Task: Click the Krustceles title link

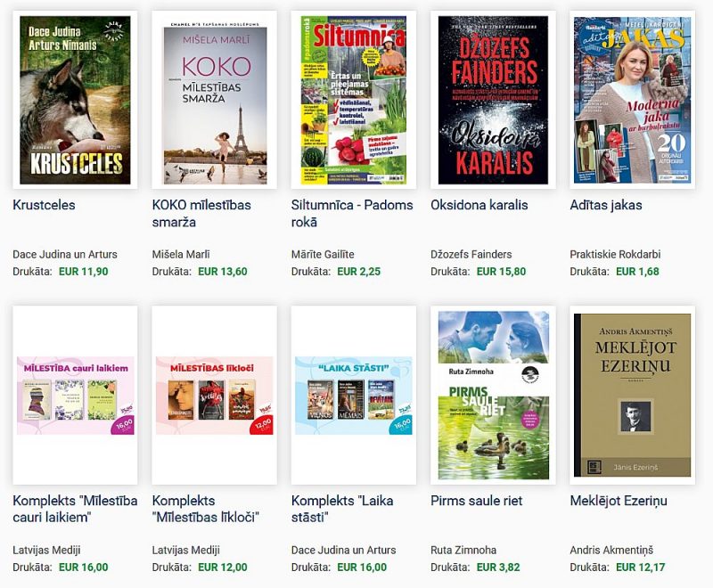Action: [x=44, y=205]
